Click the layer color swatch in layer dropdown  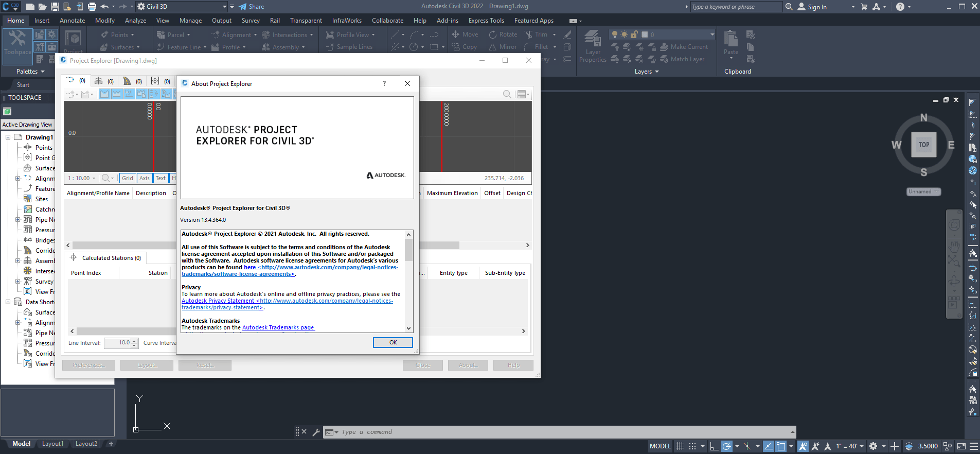coord(645,34)
